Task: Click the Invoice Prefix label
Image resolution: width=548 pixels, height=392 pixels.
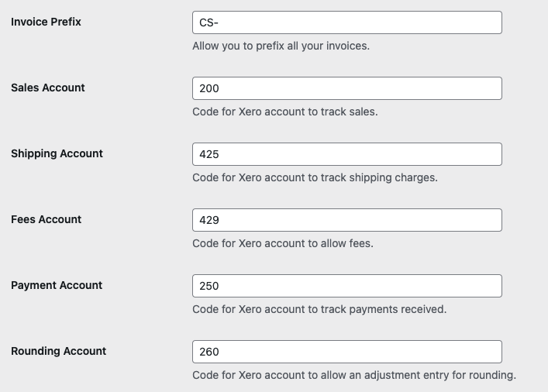Action: [x=46, y=22]
